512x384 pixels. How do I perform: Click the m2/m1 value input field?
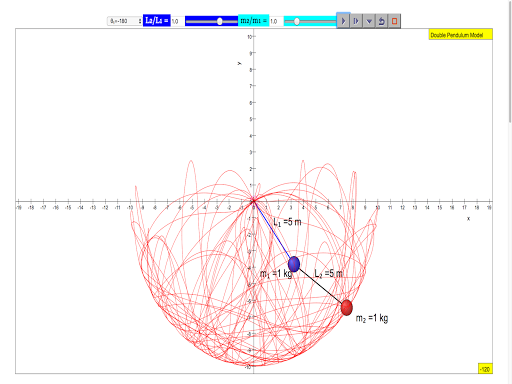tap(276, 21)
